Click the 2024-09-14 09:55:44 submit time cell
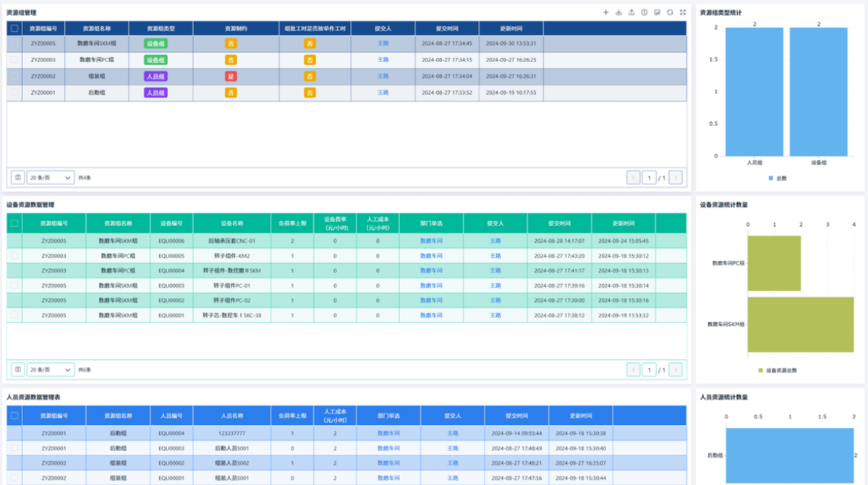The height and width of the screenshot is (485, 868). pos(516,433)
